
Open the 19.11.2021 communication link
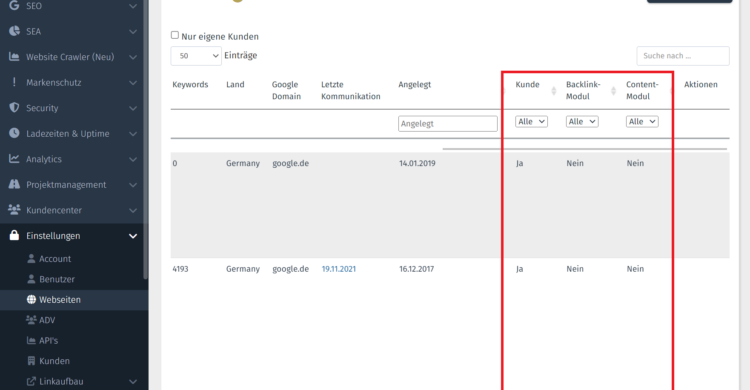pos(339,269)
